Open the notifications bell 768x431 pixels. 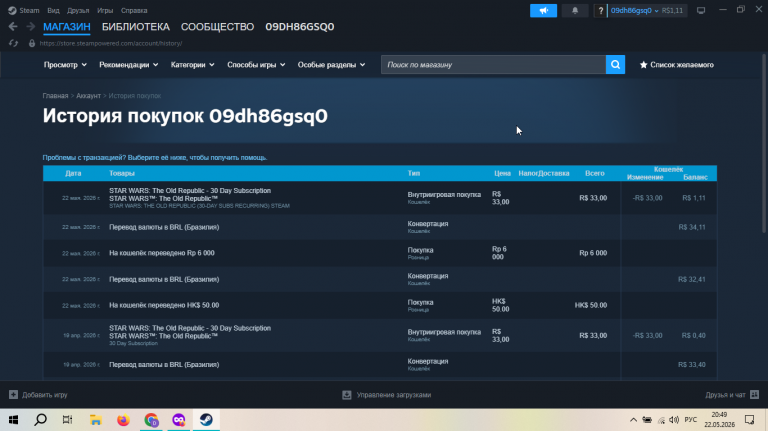575,10
